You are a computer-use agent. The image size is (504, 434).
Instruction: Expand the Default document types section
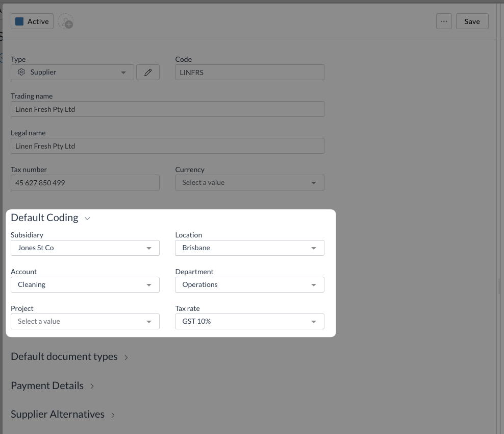point(126,357)
